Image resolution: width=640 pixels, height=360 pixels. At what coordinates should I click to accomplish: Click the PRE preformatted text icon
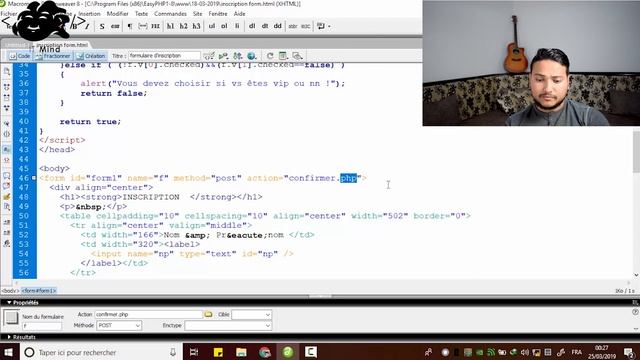[x=156, y=26]
